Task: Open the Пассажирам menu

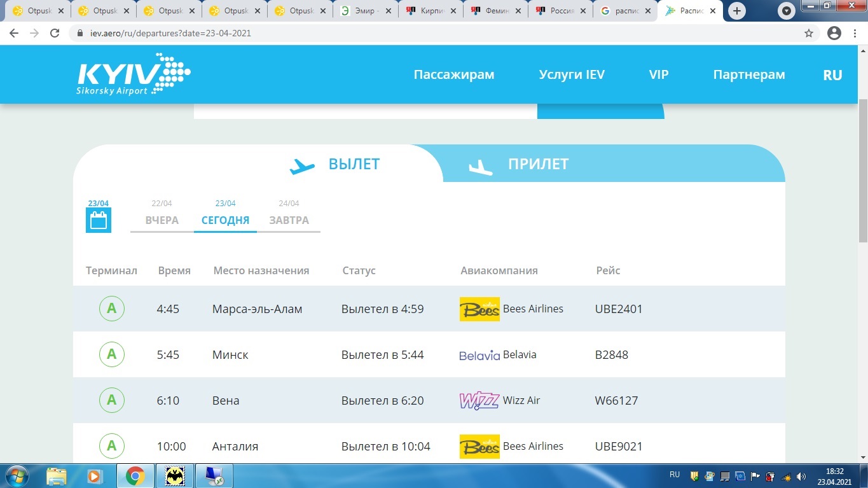Action: click(454, 74)
